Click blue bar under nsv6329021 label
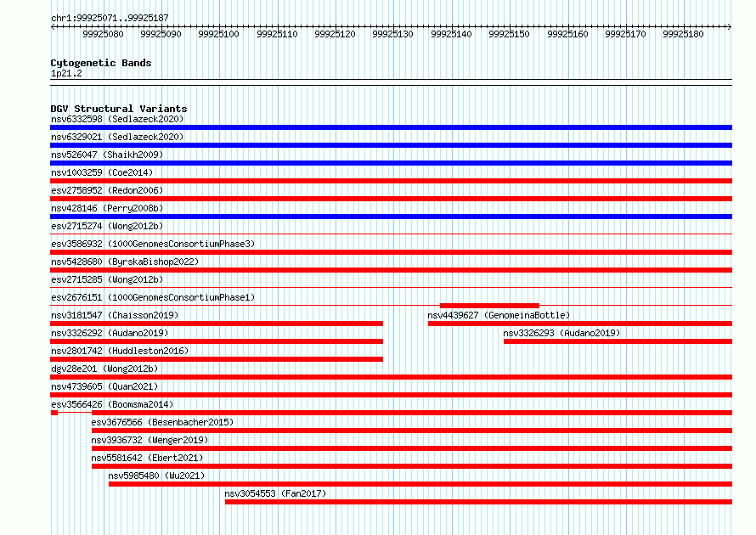The height and width of the screenshot is (535, 756). point(391,145)
